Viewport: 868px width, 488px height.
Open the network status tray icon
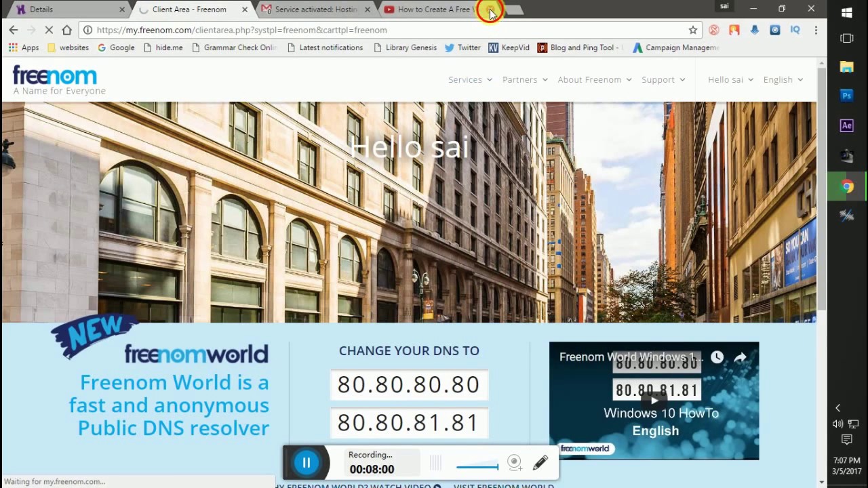coord(854,424)
